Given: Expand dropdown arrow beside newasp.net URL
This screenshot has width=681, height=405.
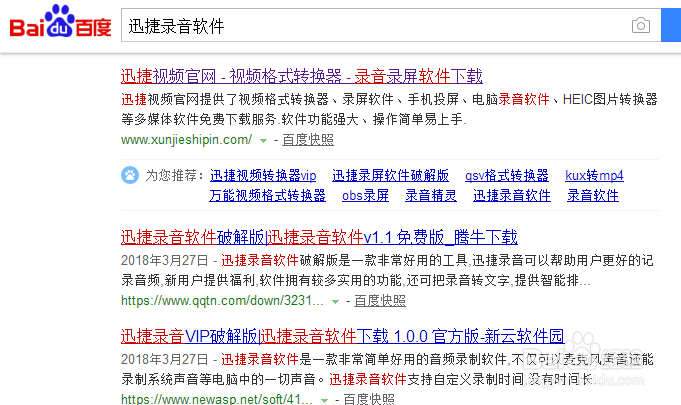Looking at the screenshot, I should (324, 400).
